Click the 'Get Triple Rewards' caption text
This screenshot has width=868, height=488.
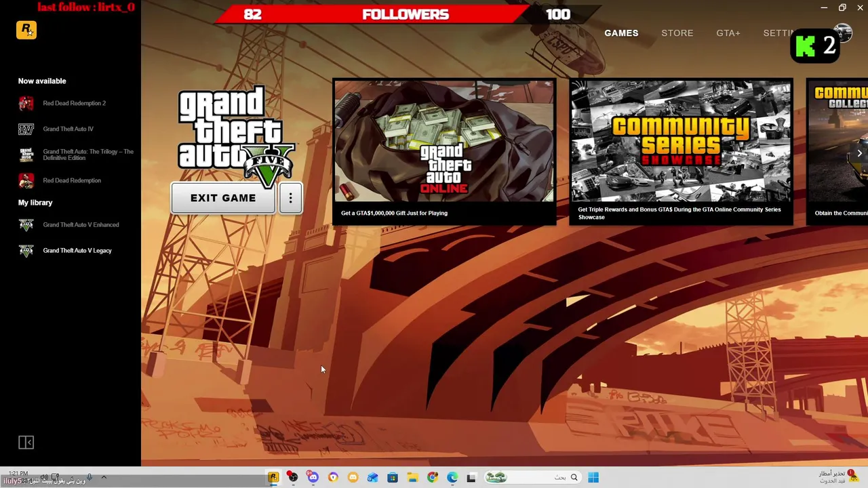679,213
